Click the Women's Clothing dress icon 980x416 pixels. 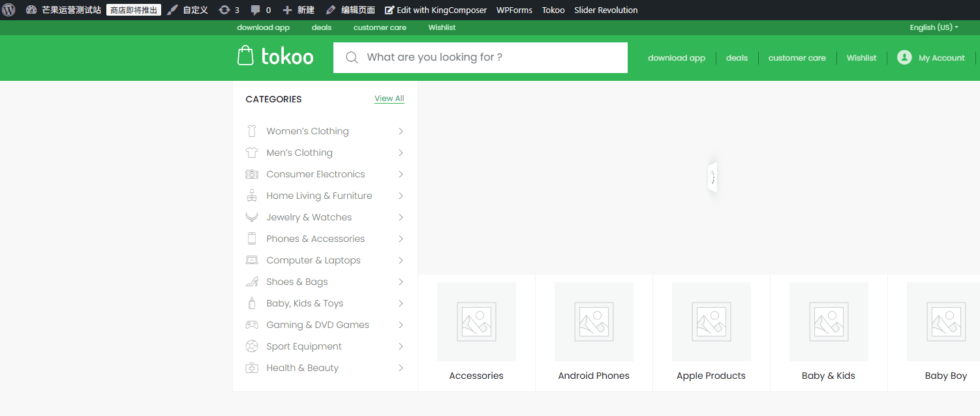(252, 131)
